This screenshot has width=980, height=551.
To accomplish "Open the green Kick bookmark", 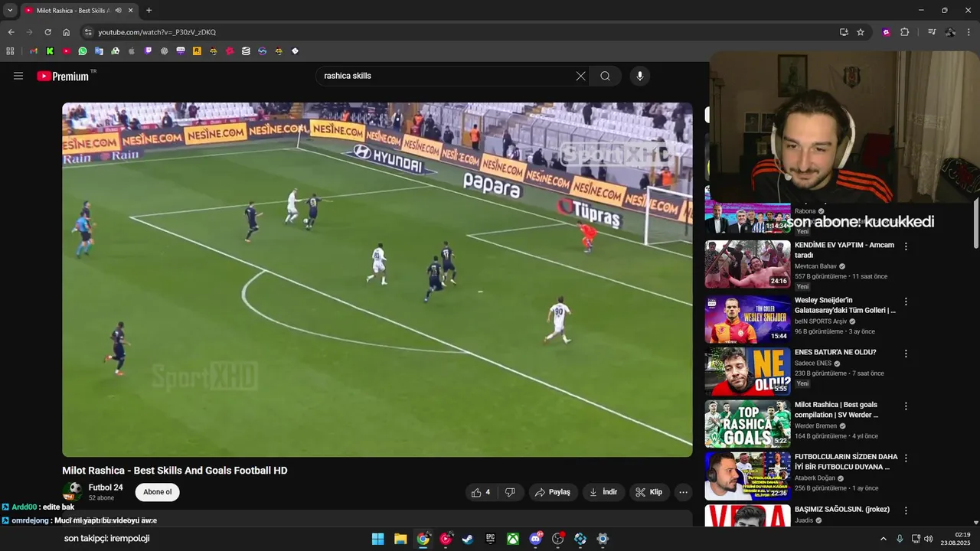I will point(50,51).
